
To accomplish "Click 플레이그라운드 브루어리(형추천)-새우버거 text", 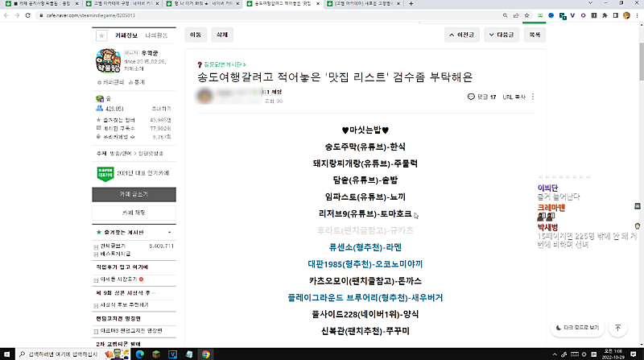I will click(x=365, y=297).
